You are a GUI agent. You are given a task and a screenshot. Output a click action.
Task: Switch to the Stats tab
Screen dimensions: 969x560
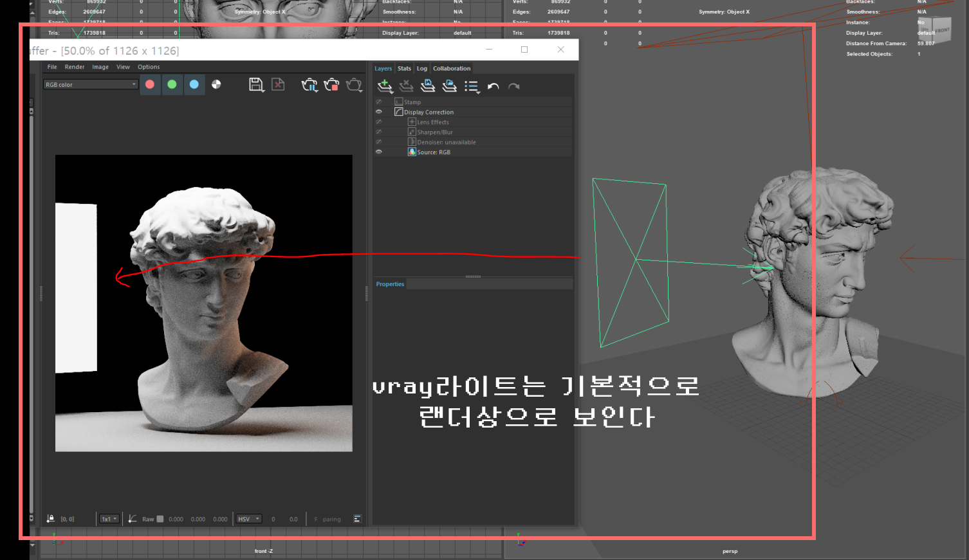pos(404,68)
